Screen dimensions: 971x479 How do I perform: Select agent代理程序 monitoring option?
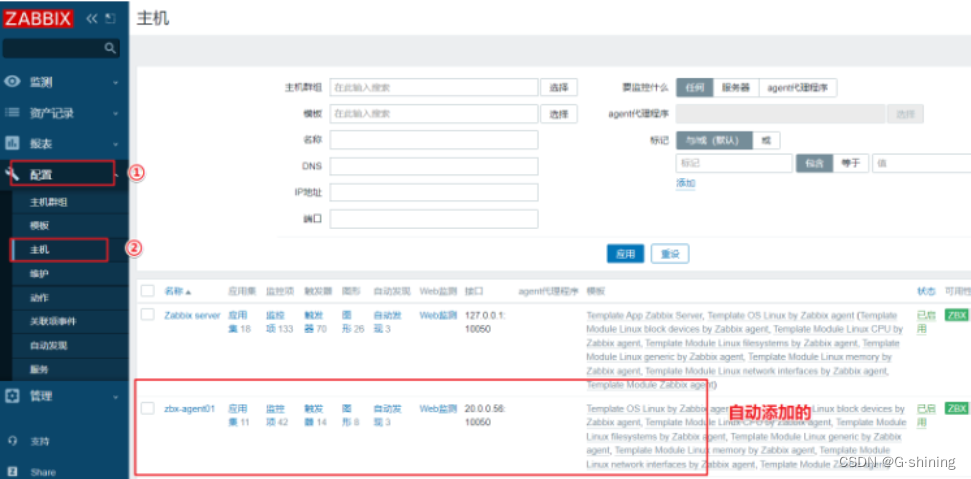coord(798,87)
